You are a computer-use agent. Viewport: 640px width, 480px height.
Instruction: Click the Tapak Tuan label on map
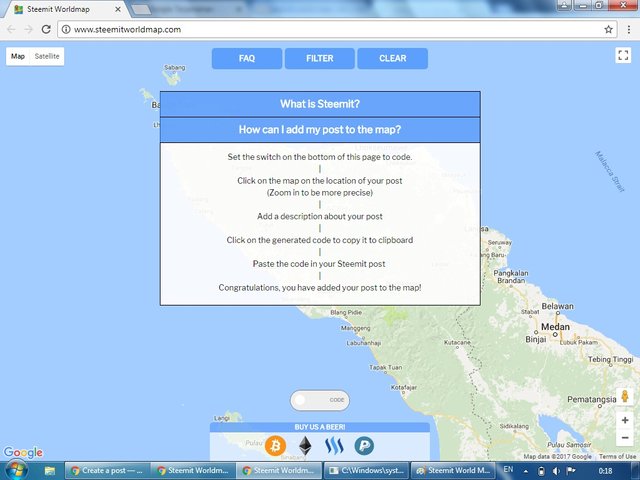pos(386,367)
